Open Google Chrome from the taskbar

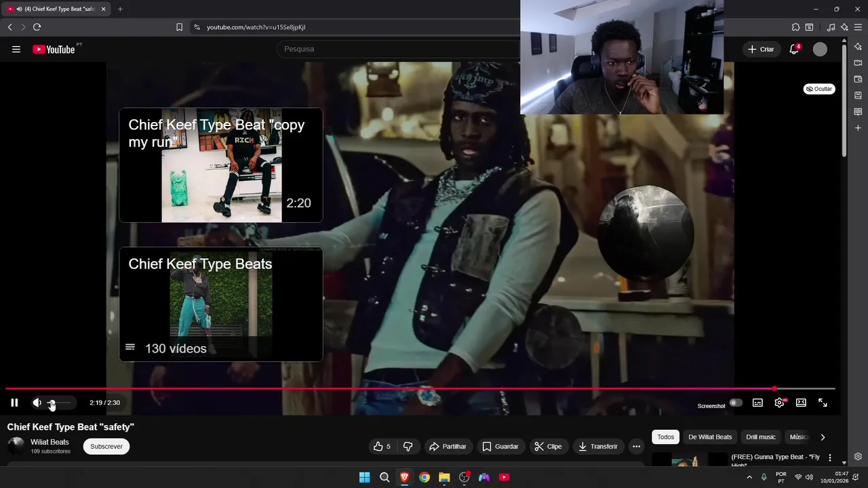425,477
